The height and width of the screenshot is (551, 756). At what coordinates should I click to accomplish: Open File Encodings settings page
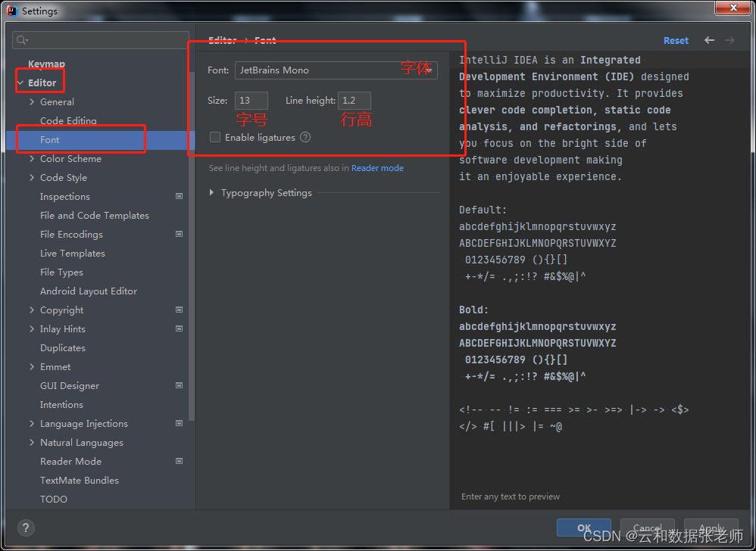(x=71, y=234)
